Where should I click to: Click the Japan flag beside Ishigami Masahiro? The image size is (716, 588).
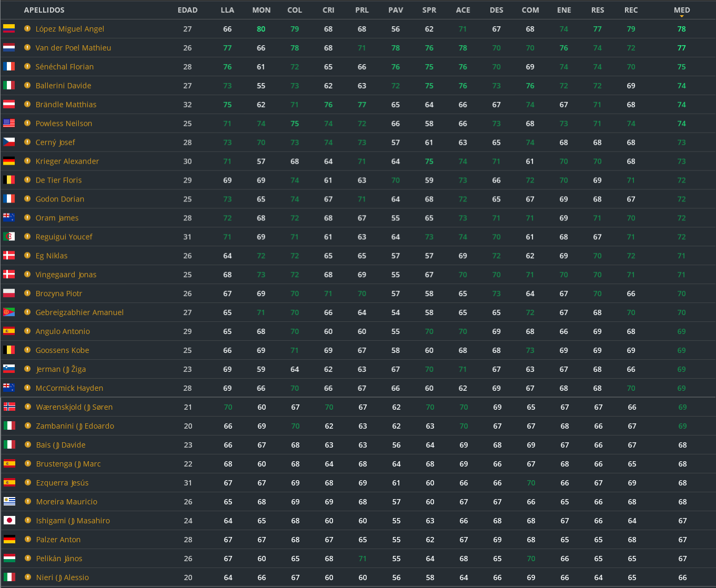click(x=9, y=520)
